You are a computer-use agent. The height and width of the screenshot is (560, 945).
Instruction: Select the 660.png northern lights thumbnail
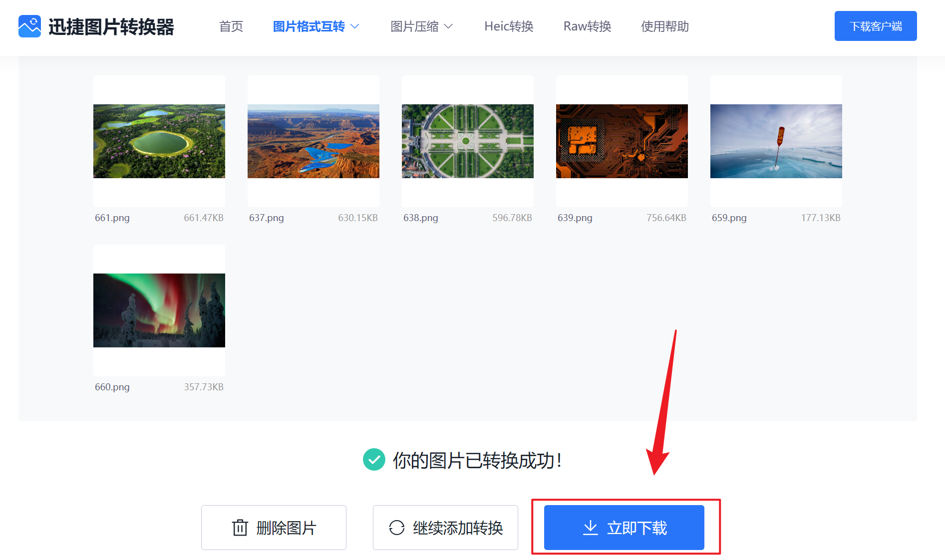(159, 309)
